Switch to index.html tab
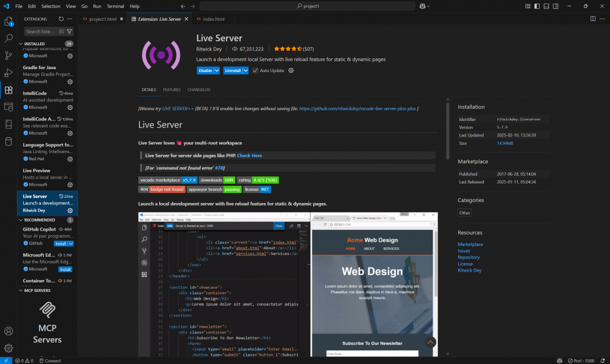610x364 pixels. point(213,19)
